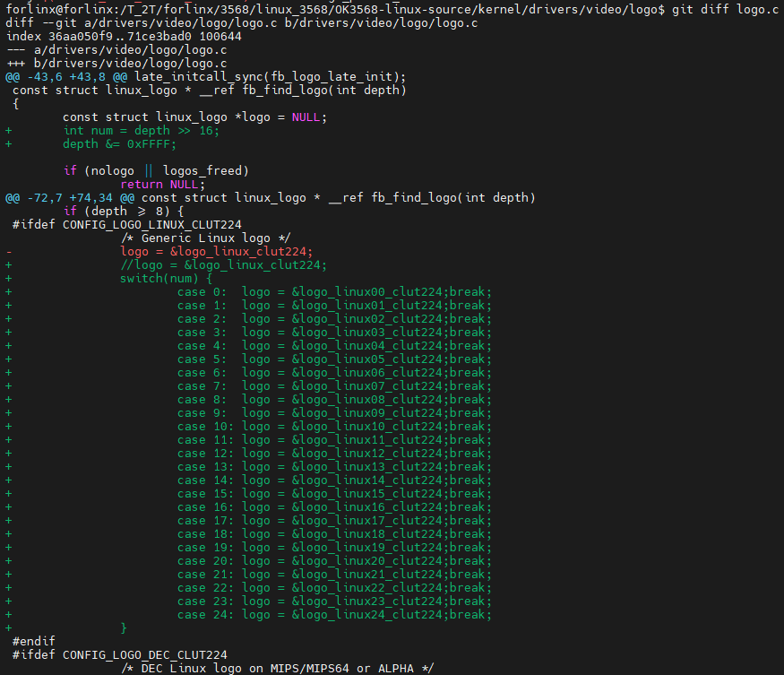The image size is (784, 675).
Task: Click the '--- a/drivers/video/logo/logo.c' line
Action: click(x=116, y=49)
